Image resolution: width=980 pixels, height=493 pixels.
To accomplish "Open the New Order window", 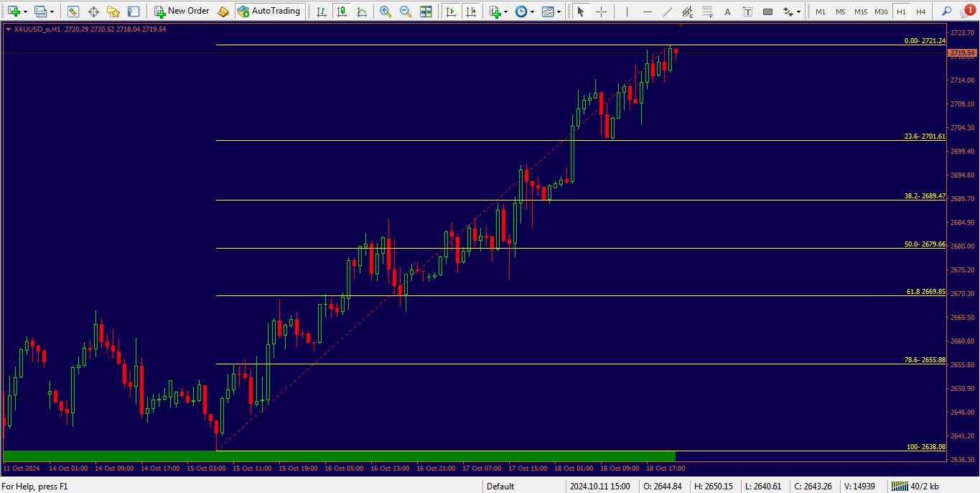I will [182, 11].
